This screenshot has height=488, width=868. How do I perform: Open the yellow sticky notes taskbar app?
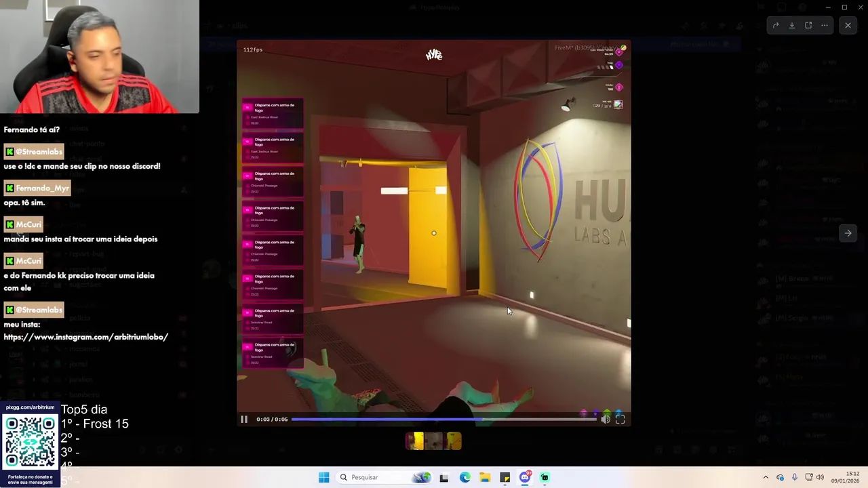point(505,477)
